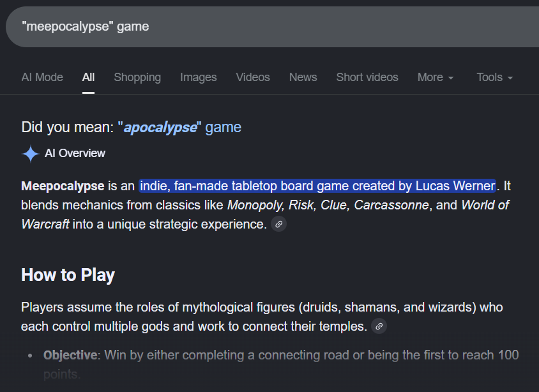539x392 pixels.
Task: Expand the More dropdown arrow
Action: (451, 78)
